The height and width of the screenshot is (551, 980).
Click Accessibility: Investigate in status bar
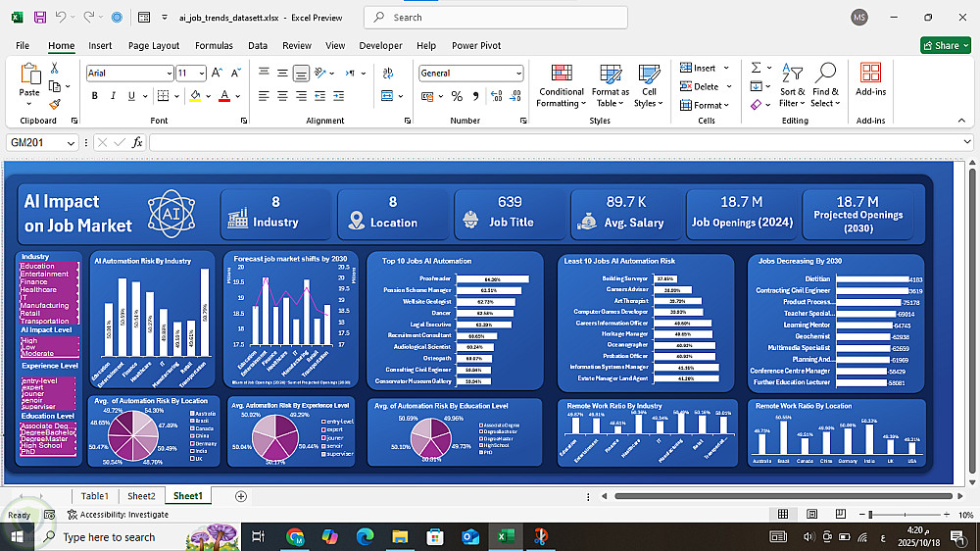119,514
